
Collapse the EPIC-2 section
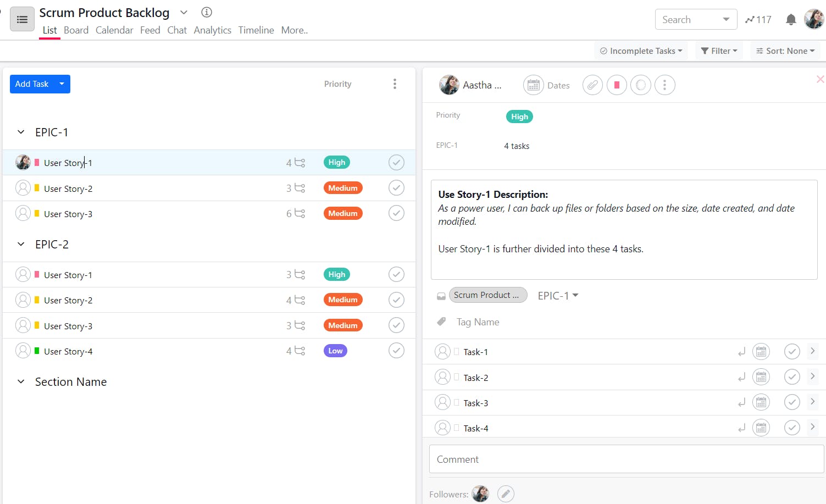[x=21, y=244]
